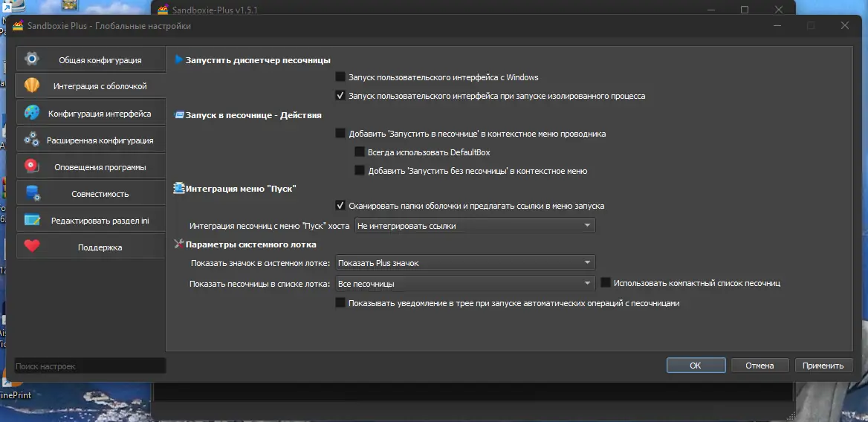Click the icon next to Интеграция меню "Пуск"
This screenshot has height=422, width=868.
tap(179, 188)
